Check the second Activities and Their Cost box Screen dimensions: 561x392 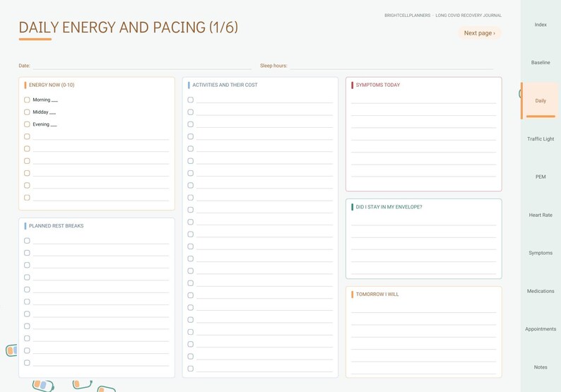click(x=190, y=112)
